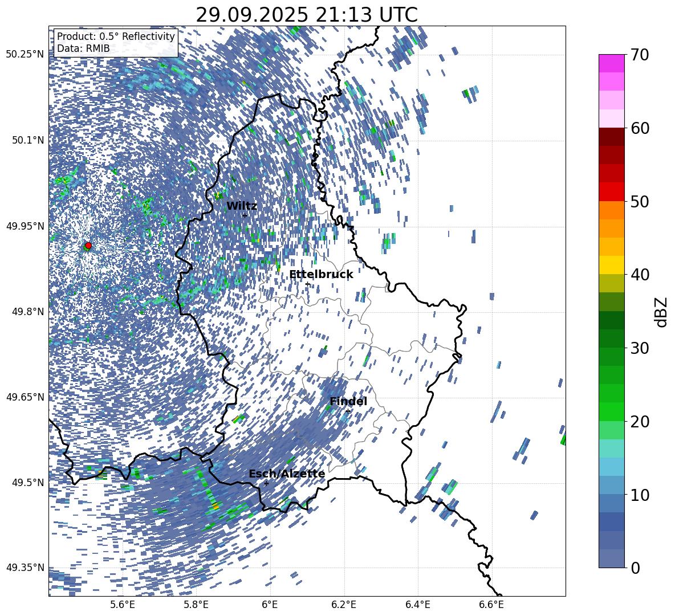Click the Esch/Alzette station cross marker
Viewport: 675px width, 616px height.
[266, 483]
